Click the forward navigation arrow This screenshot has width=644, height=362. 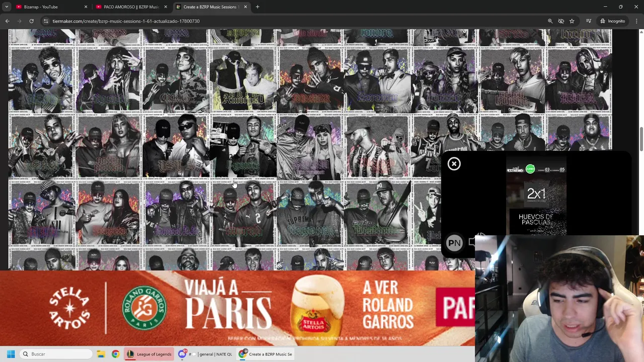[x=19, y=21]
